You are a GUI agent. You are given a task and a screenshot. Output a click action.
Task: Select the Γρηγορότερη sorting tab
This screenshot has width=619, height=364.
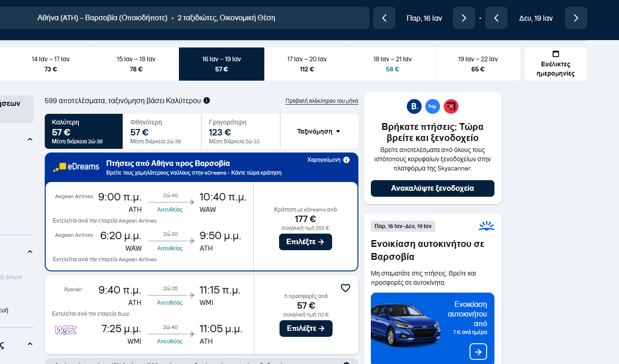click(240, 131)
